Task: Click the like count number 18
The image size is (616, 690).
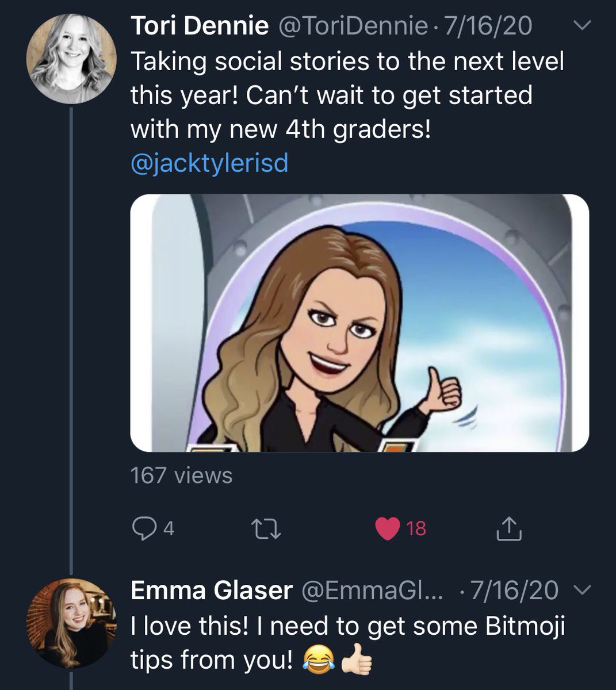Action: (x=416, y=528)
